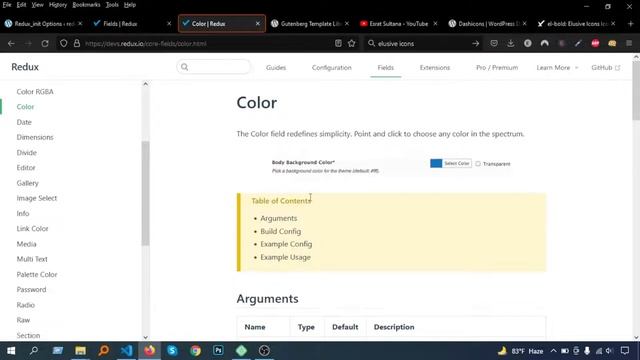
Task: Reload the page with refresh icon
Action: 45,43
